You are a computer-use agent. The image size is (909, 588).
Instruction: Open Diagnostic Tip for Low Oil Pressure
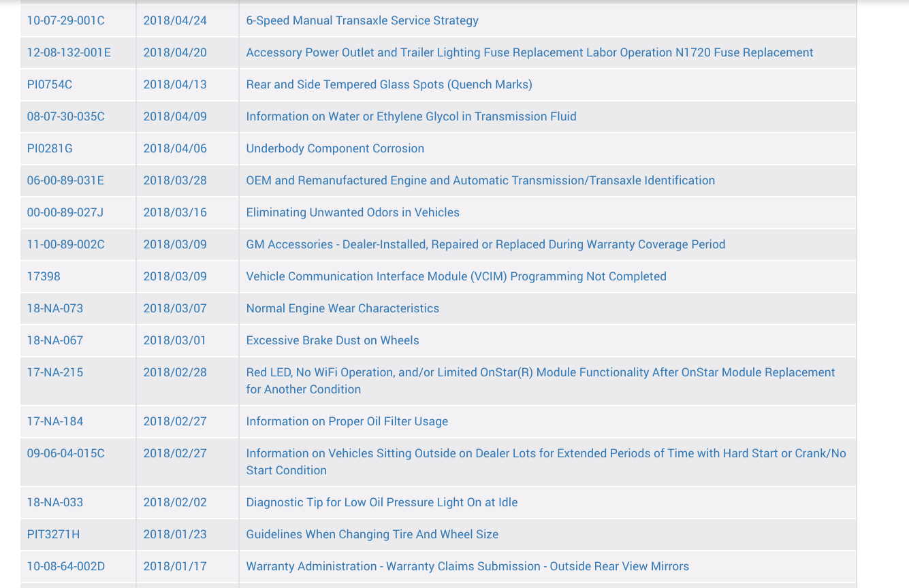[381, 502]
